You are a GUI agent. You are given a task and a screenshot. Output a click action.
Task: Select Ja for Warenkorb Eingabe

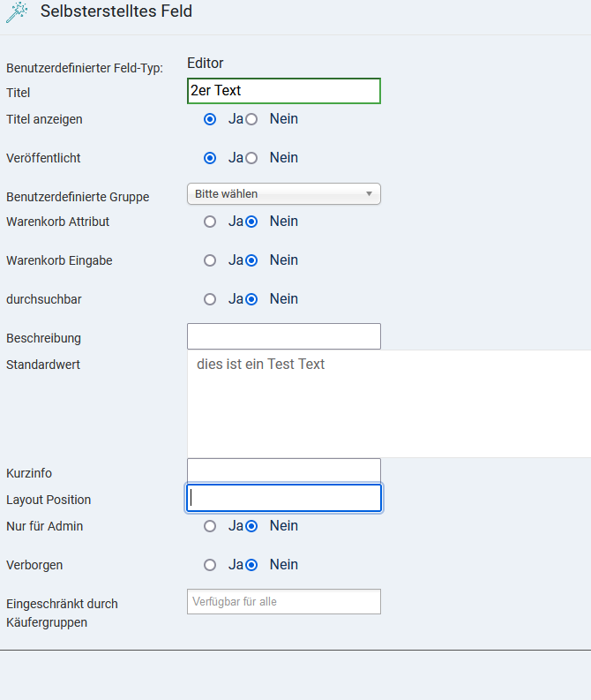coord(210,260)
